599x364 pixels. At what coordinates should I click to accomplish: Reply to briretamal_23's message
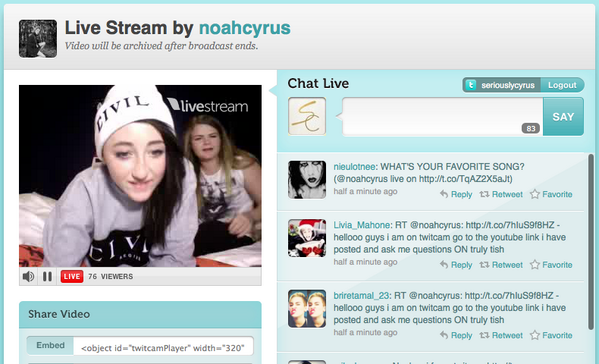pos(461,336)
